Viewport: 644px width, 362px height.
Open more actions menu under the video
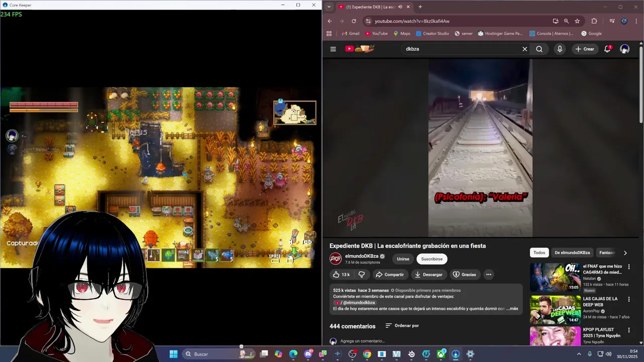[489, 275]
